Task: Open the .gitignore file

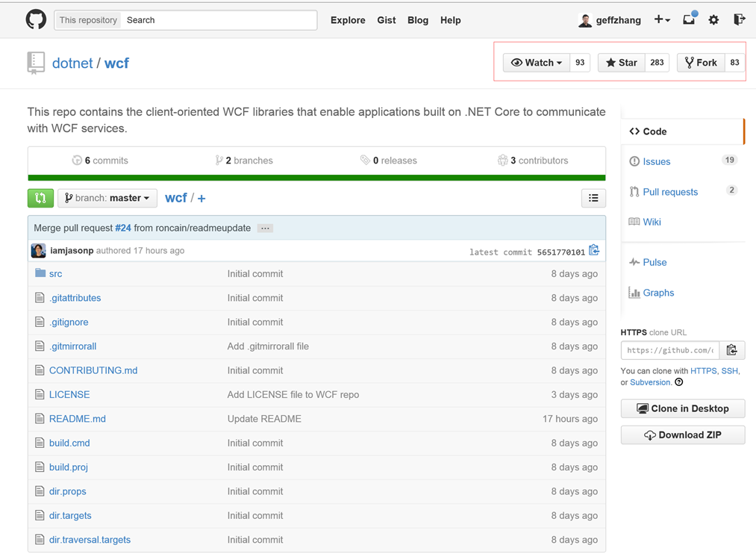Action: [69, 322]
